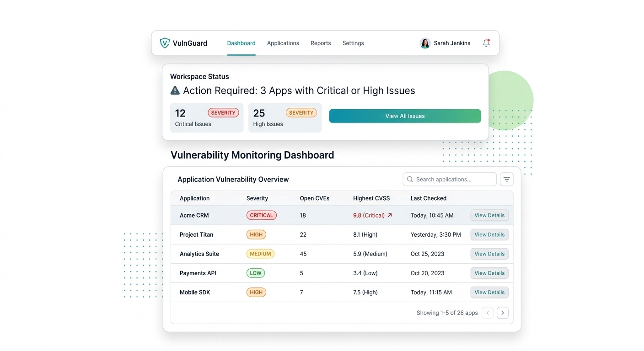
Task: Click Sarah Jenkins' avatar picture
Action: pos(425,43)
